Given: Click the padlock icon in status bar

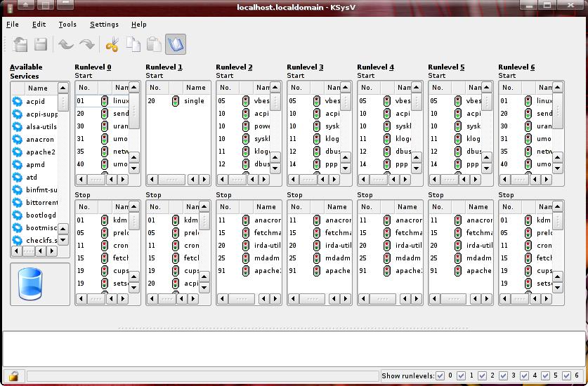Looking at the screenshot, I should click(13, 376).
